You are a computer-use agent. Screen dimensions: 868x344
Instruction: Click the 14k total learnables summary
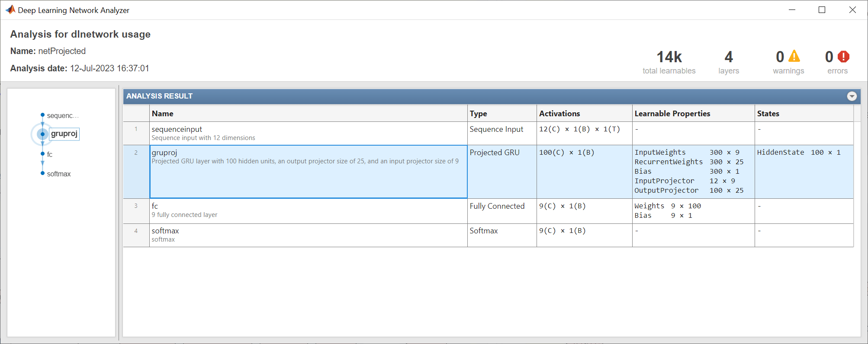click(x=669, y=62)
